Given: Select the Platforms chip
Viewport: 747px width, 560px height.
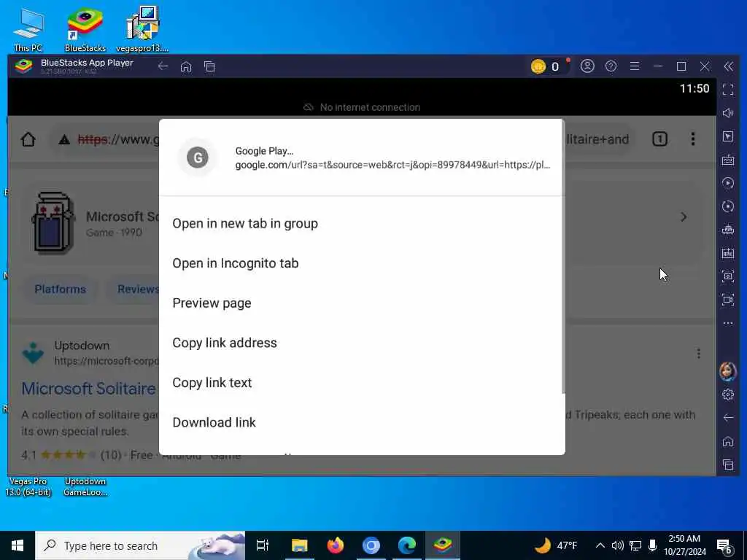Looking at the screenshot, I should pyautogui.click(x=60, y=289).
